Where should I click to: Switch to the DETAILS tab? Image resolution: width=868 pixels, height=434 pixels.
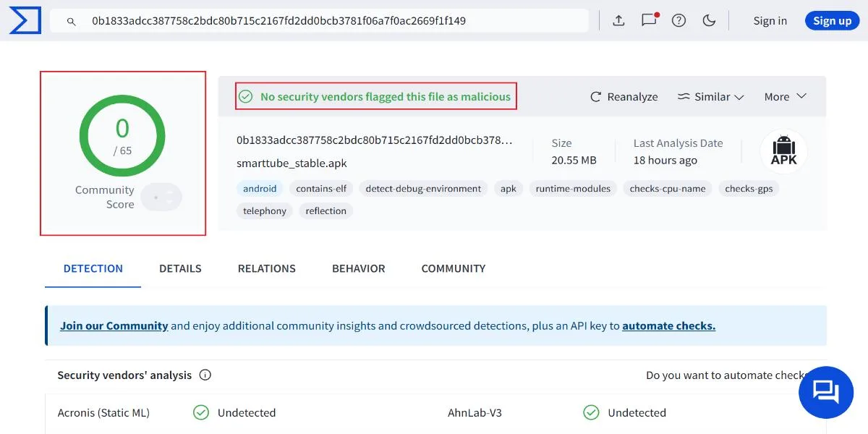(x=180, y=268)
